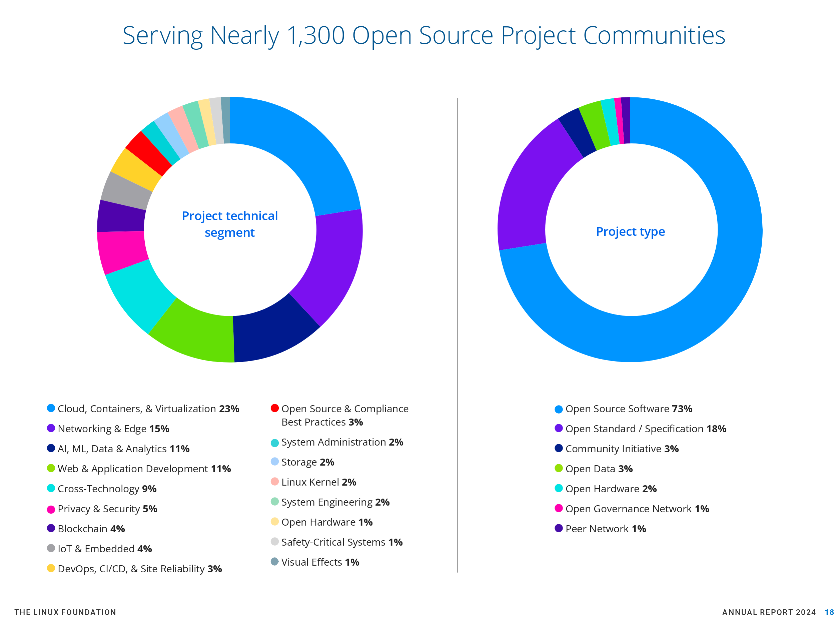Click the gray IoT slice of the left donut
840x629 pixels.
[126, 191]
